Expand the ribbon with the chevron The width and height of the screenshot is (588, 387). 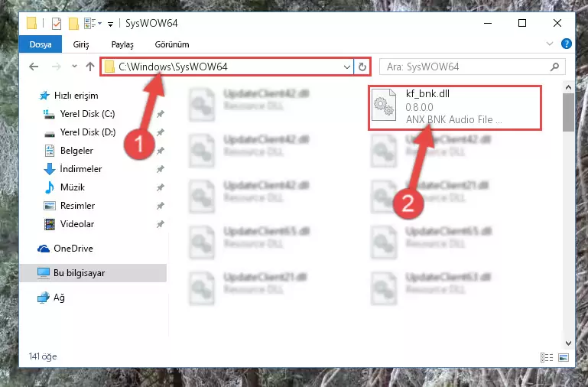tap(549, 44)
